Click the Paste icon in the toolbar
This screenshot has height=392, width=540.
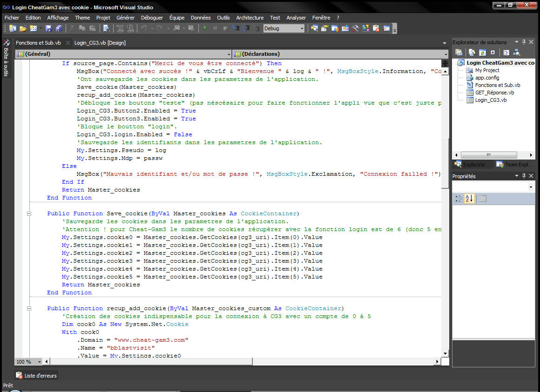coord(93,28)
